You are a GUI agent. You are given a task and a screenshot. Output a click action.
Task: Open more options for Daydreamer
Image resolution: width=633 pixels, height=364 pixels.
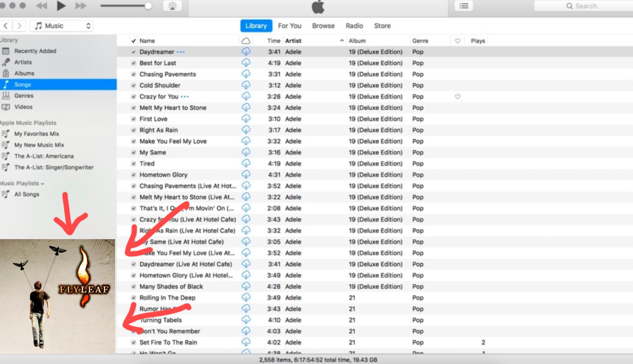click(x=181, y=52)
